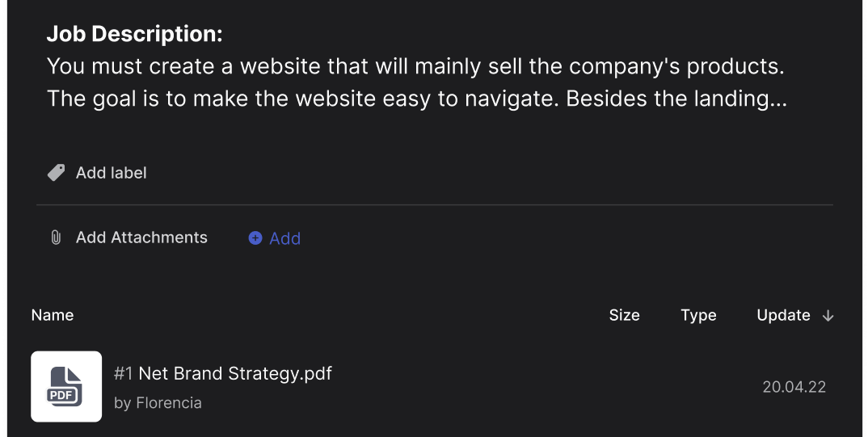Click the 20.04.22 update date
Viewport: 868px width, 437px height.
pos(794,387)
